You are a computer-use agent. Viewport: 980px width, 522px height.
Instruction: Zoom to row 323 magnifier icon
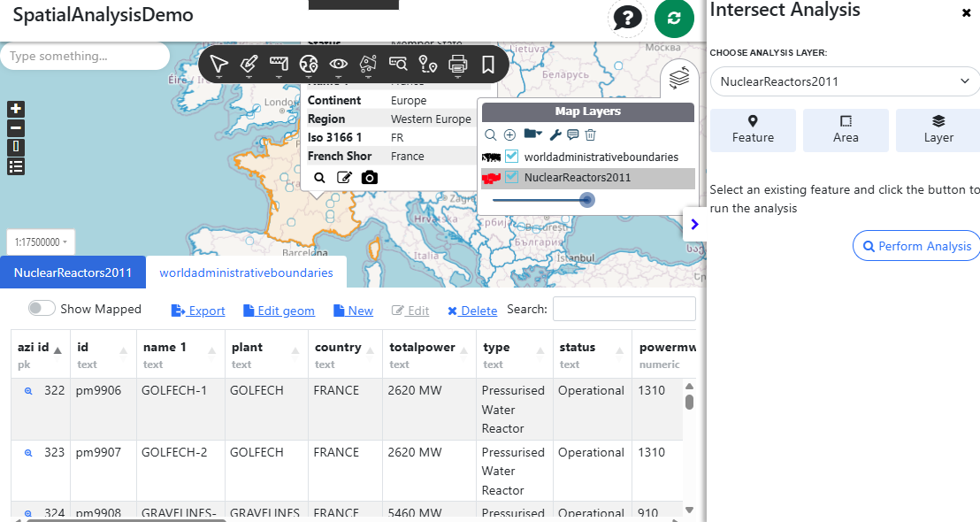click(28, 453)
